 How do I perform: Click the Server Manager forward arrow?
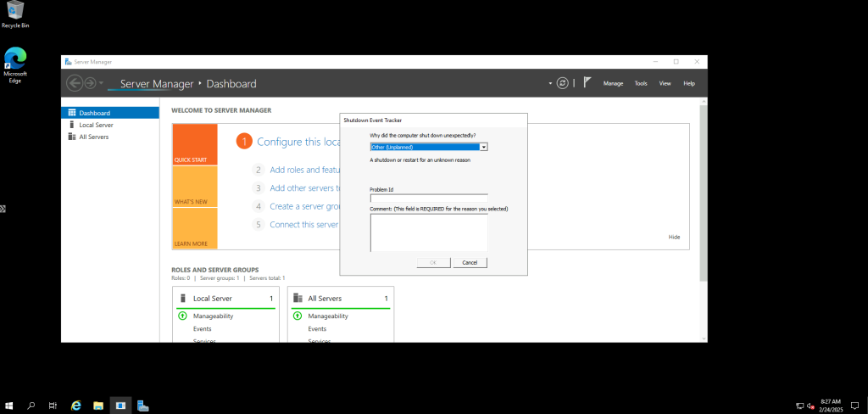pos(90,83)
